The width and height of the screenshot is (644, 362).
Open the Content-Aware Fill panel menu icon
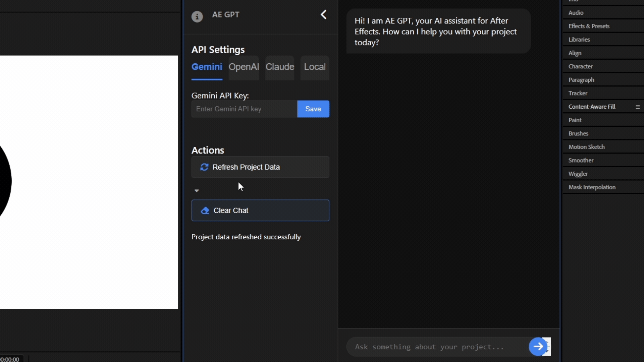coord(637,107)
